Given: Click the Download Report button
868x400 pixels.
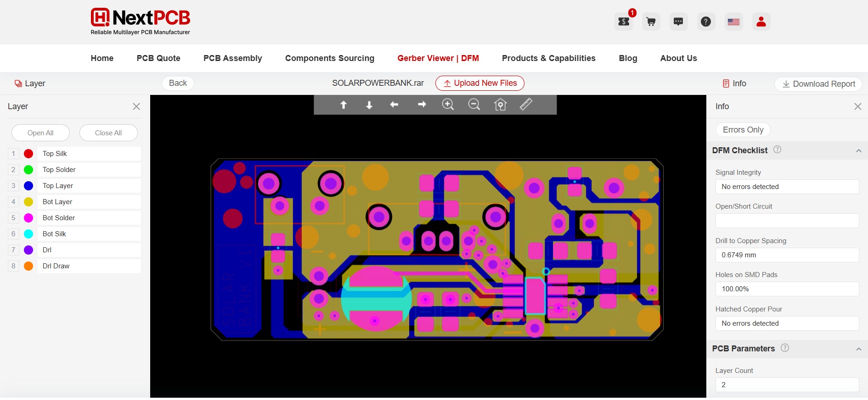Looking at the screenshot, I should coord(818,84).
